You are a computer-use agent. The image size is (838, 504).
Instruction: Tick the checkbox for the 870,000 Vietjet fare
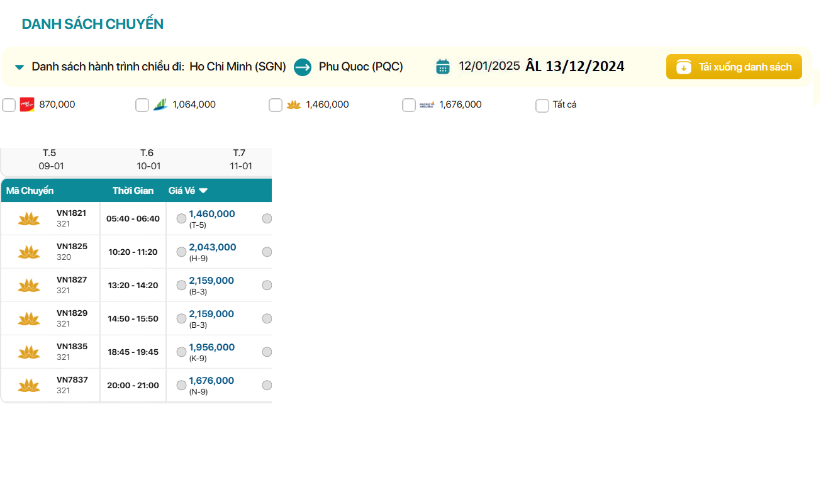click(9, 105)
